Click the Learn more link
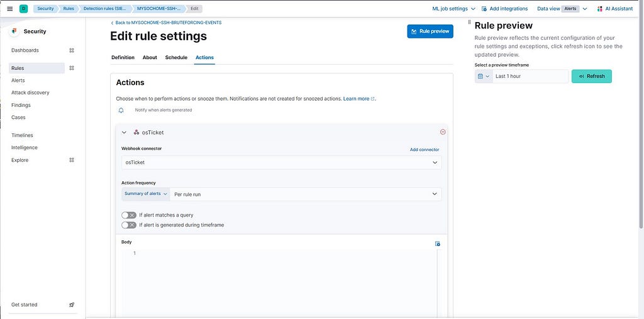 pos(356,99)
